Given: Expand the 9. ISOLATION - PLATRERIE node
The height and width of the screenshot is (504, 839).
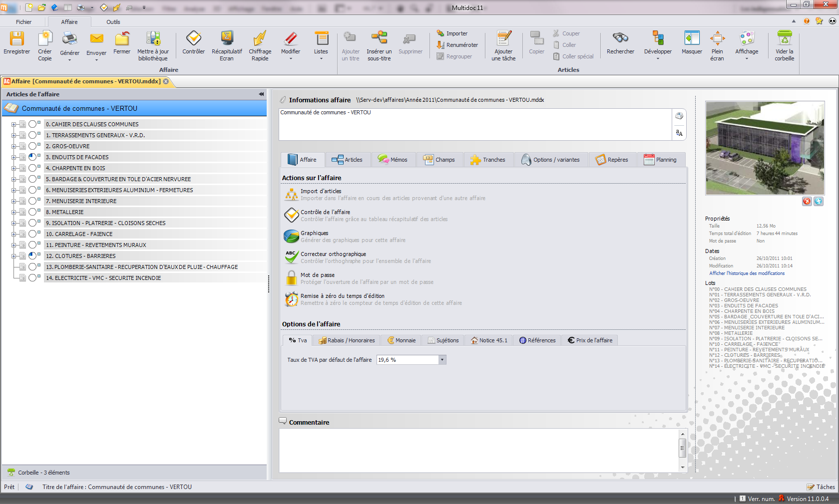Looking at the screenshot, I should [14, 223].
